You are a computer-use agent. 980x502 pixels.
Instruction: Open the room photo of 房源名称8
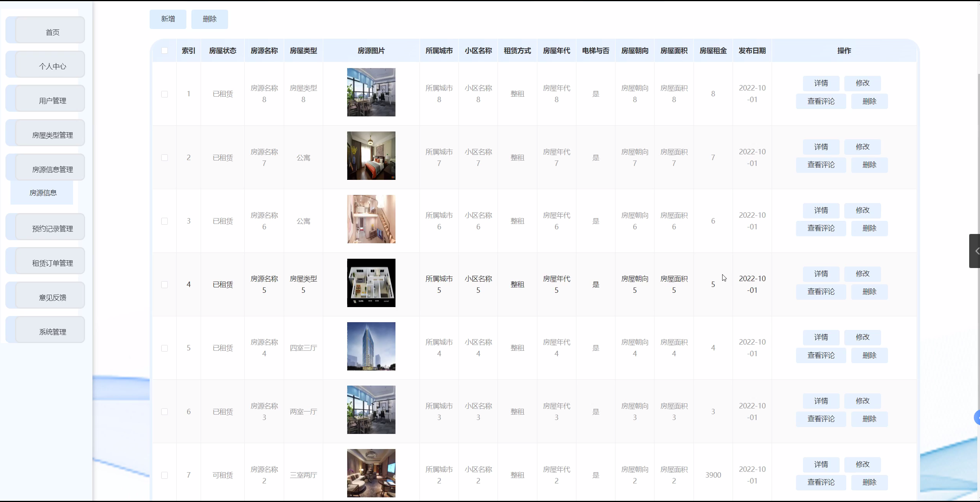coord(371,92)
